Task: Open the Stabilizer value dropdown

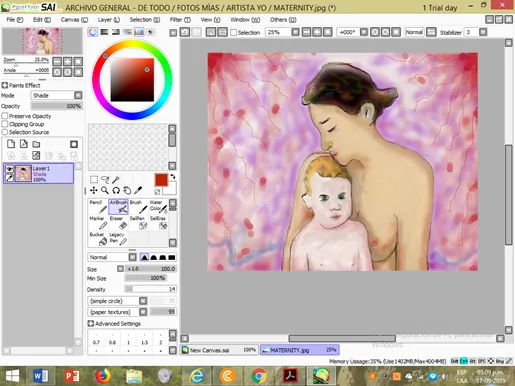Action: click(x=483, y=32)
